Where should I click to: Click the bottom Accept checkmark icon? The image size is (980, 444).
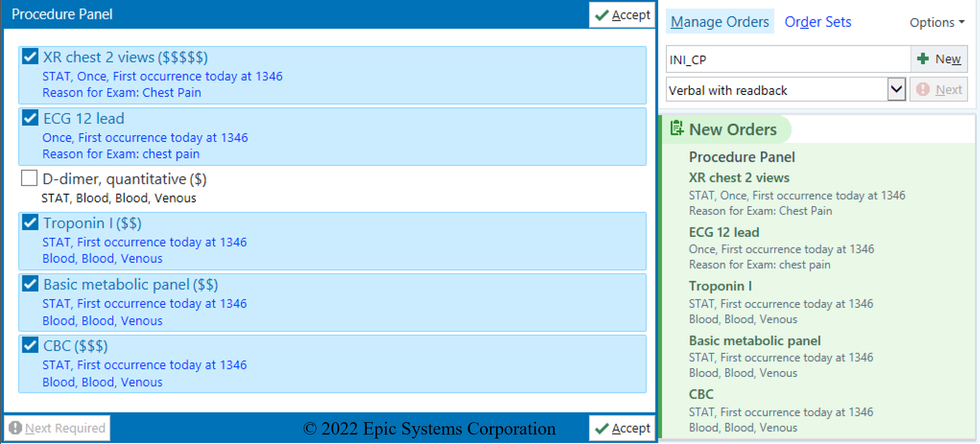click(602, 428)
